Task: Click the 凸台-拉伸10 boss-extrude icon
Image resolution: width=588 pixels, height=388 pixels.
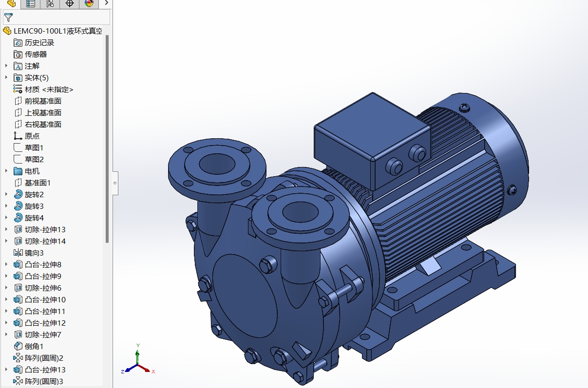Action: (x=18, y=299)
